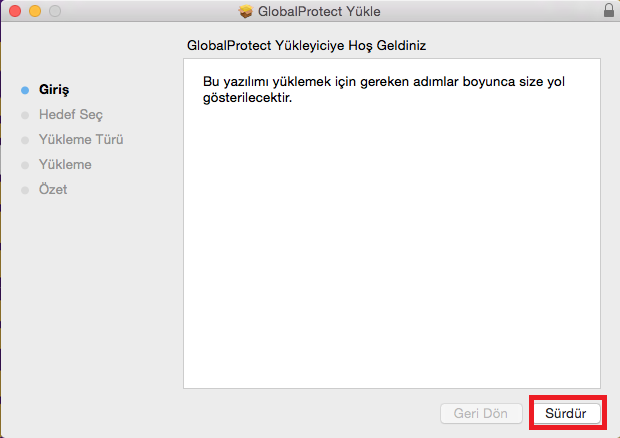
Task: Select the Hedef Seç step
Action: (x=70, y=115)
